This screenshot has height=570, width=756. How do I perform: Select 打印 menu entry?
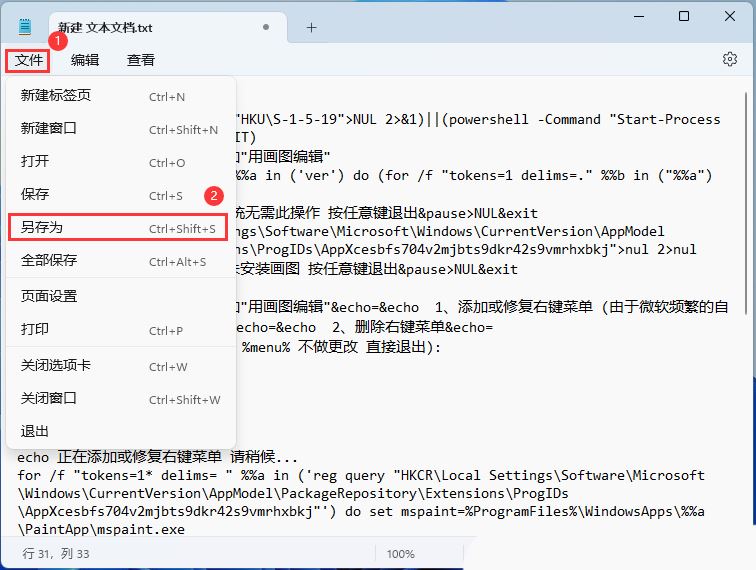pyautogui.click(x=121, y=329)
